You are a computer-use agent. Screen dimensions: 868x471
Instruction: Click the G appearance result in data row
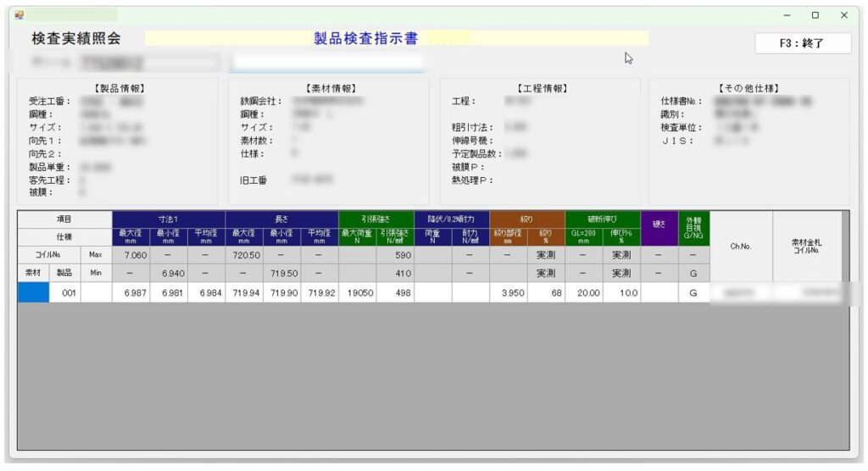[x=693, y=292]
